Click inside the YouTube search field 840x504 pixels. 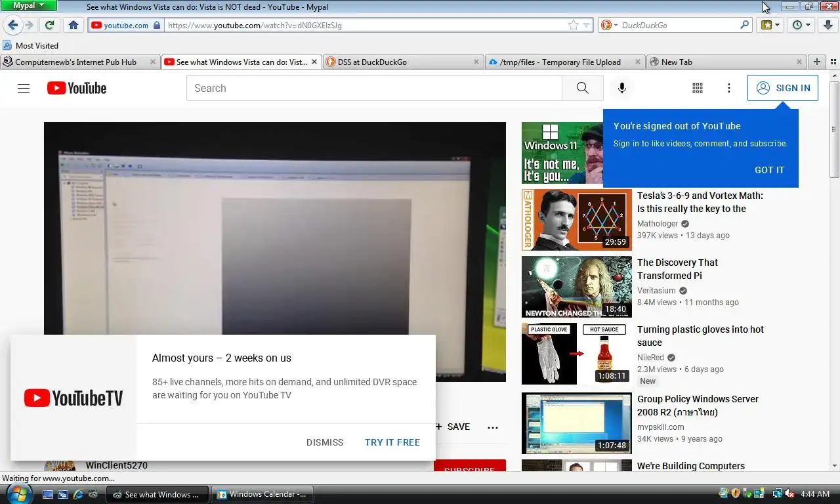374,88
